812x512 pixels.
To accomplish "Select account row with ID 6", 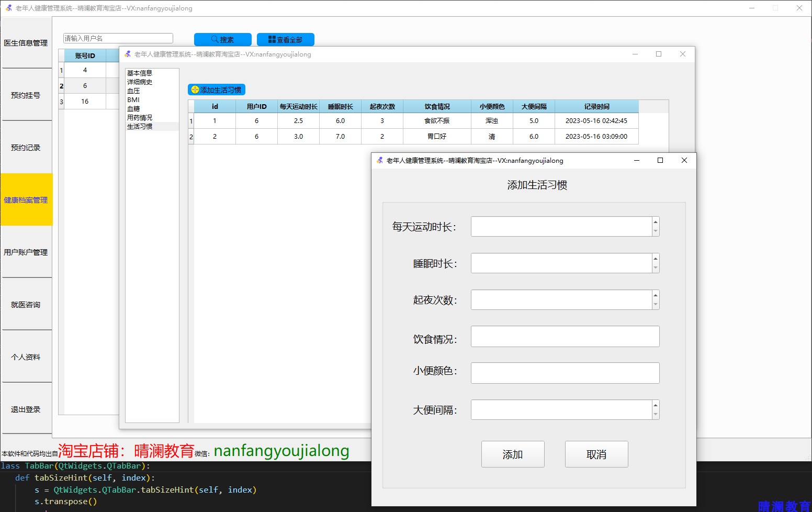I will coord(85,86).
